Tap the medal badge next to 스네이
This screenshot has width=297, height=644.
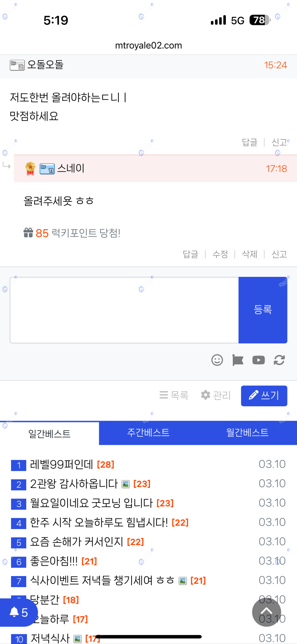point(30,168)
